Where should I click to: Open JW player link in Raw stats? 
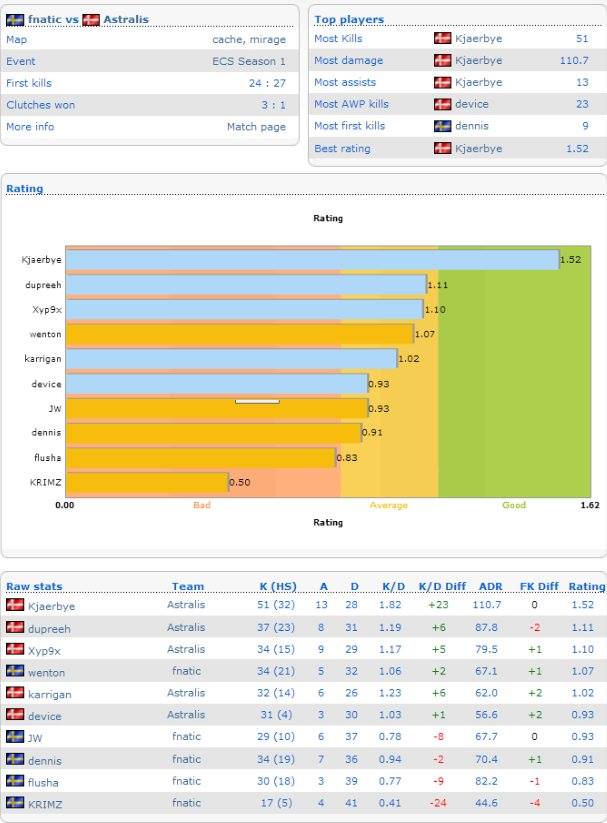pos(35,738)
